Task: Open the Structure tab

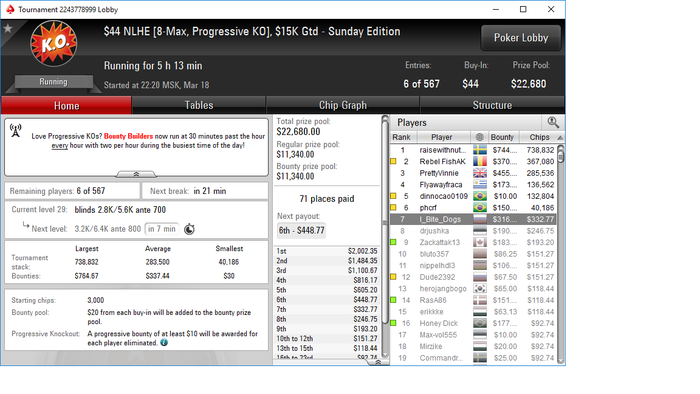Action: point(492,105)
